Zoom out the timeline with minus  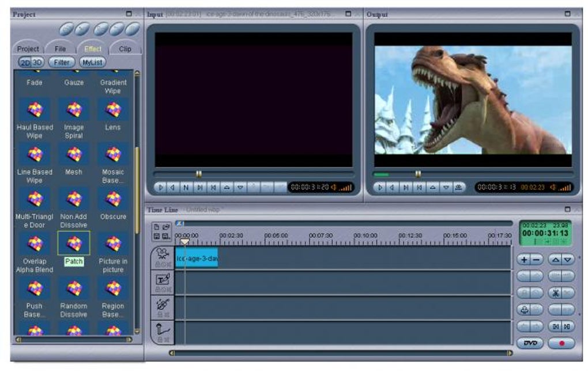pos(537,260)
